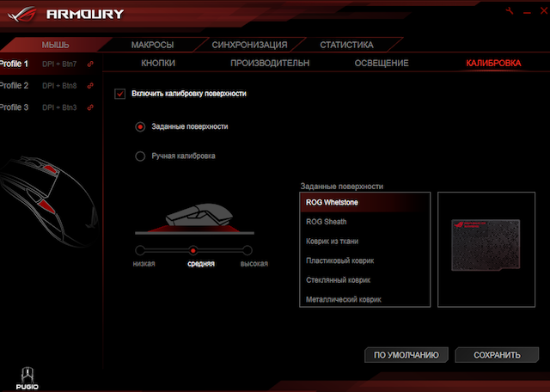Viewport: 550px width, 392px height.
Task: Click the ПО УМОЛЧАНИЮ button
Action: tap(406, 355)
